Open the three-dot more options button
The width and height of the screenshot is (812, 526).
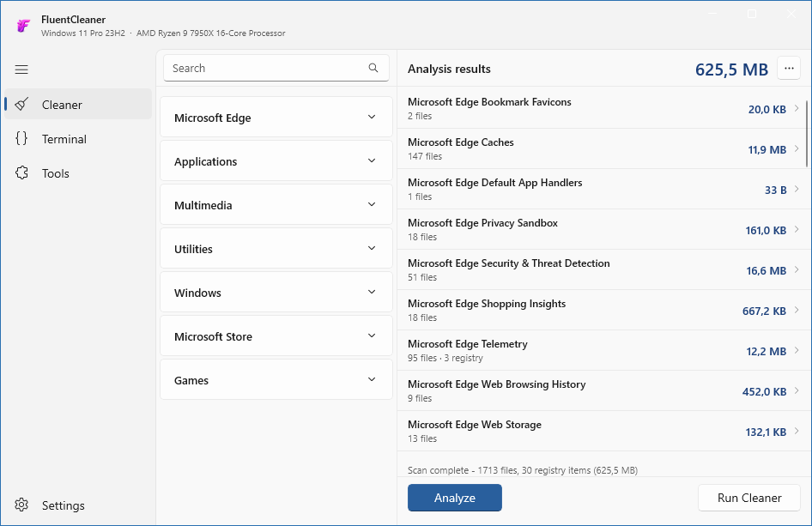(x=789, y=69)
